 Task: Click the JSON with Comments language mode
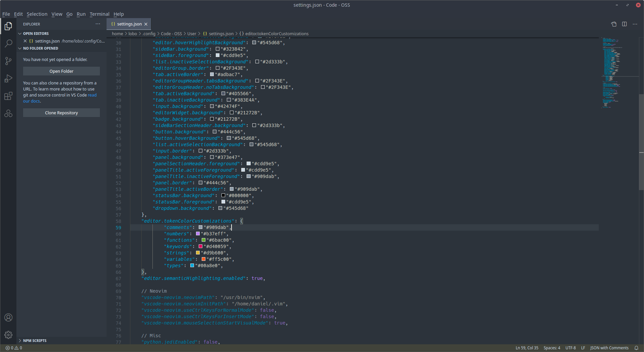pos(609,348)
